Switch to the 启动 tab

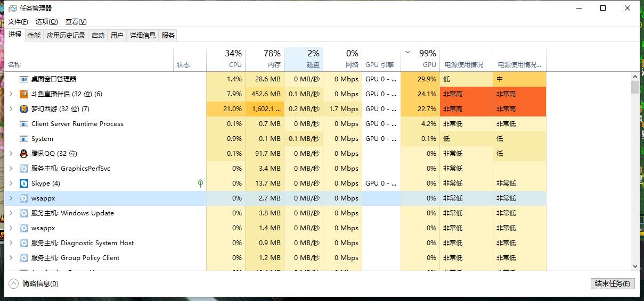point(98,36)
